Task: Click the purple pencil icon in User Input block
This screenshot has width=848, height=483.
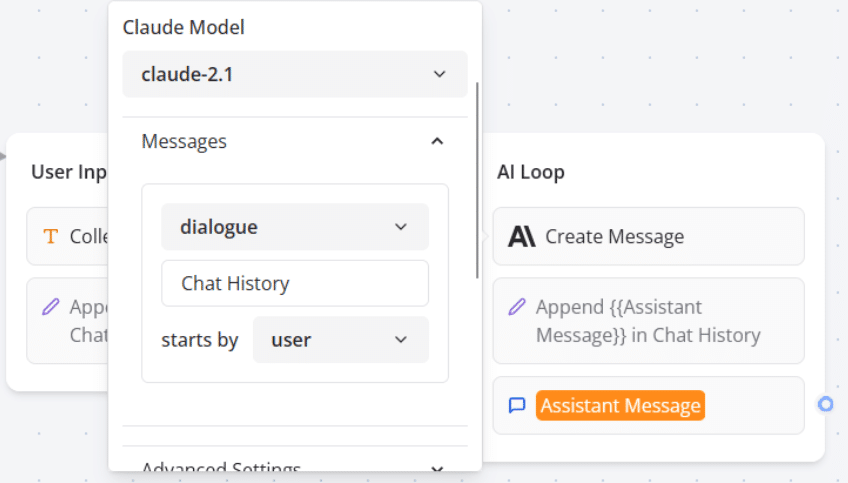Action: (x=50, y=307)
